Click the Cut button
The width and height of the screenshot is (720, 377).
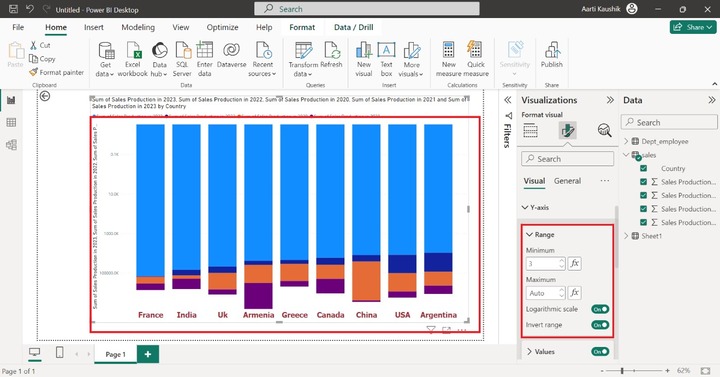(x=40, y=45)
